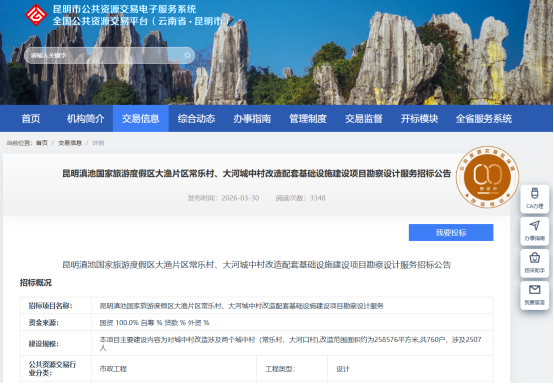Open the 开标模块 navigation tab
Screen dimensions: 554x384
[419, 119]
